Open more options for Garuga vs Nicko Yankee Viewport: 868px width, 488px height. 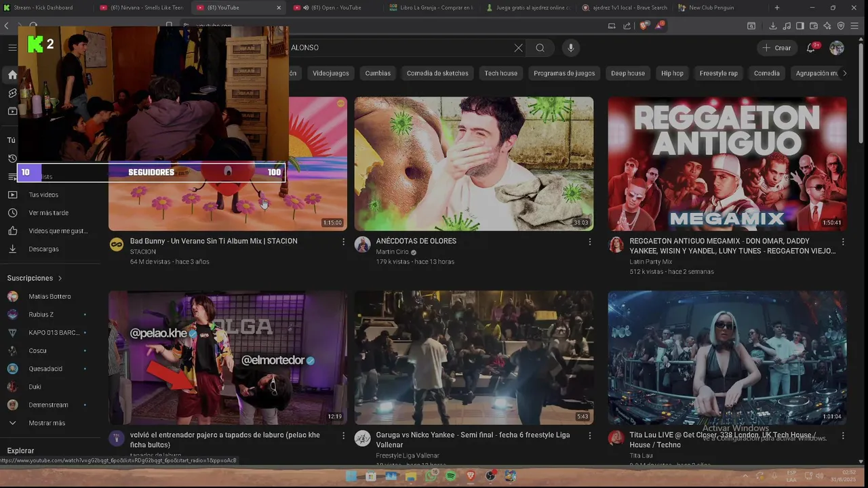[x=589, y=436]
